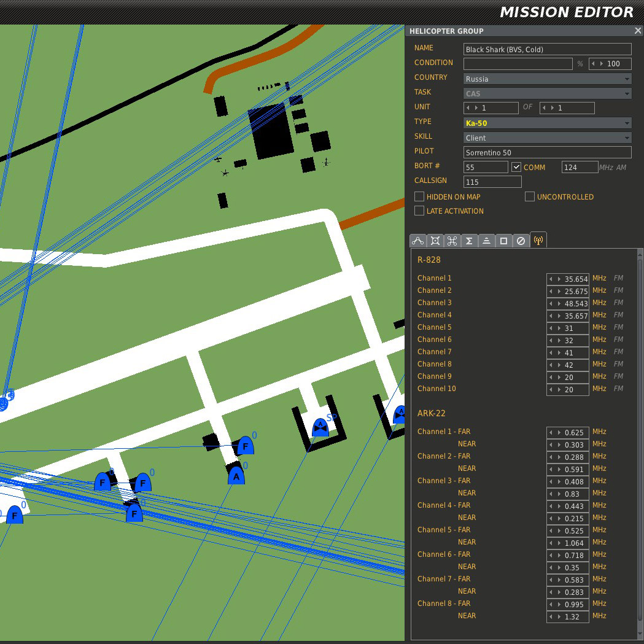
Task: Close the Helicopter Group panel
Action: (x=637, y=31)
